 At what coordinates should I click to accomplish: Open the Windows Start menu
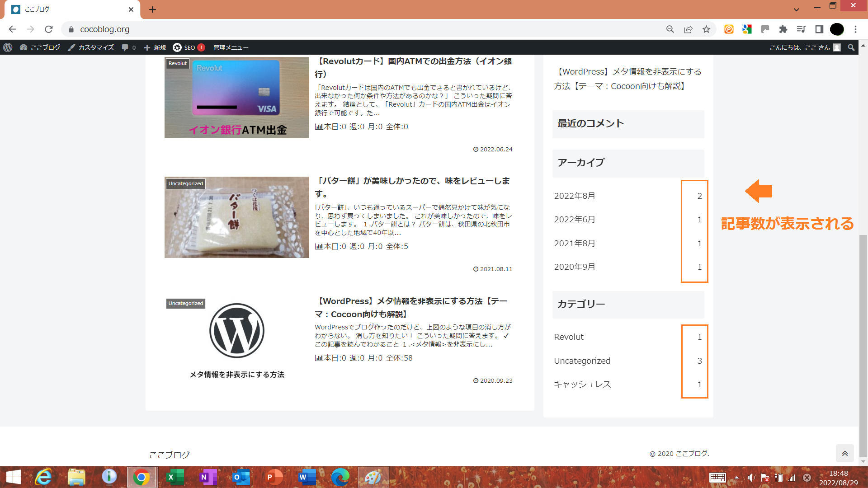coord(13,477)
